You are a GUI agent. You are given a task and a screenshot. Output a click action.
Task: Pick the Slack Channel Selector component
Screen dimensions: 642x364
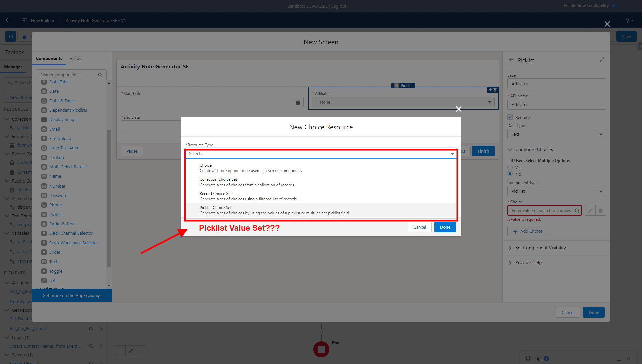tap(71, 233)
